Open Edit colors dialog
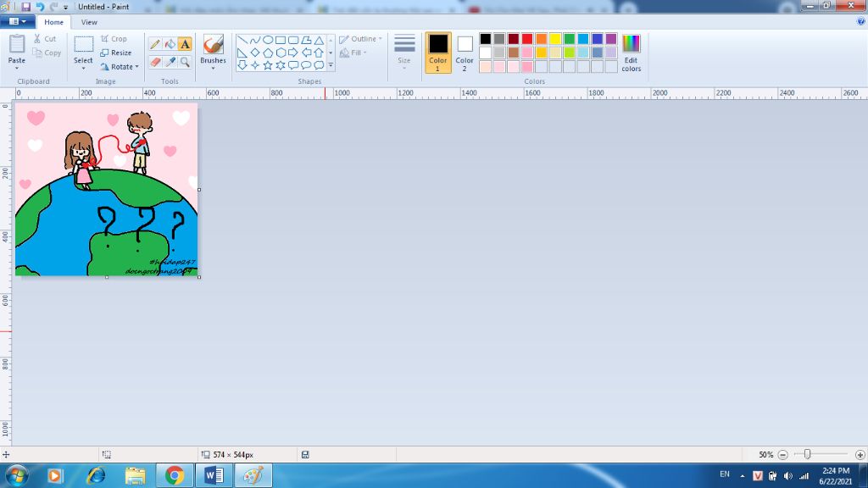The height and width of the screenshot is (488, 868). pyautogui.click(x=631, y=52)
